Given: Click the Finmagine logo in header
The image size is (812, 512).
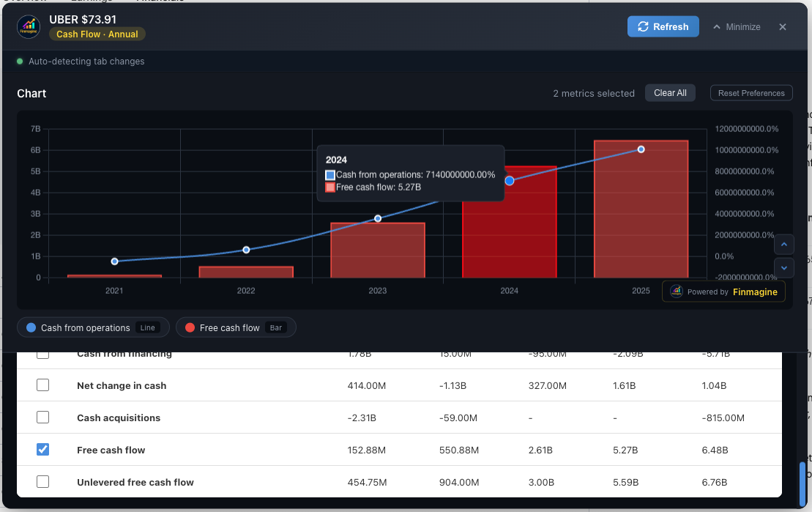Looking at the screenshot, I should pos(29,26).
